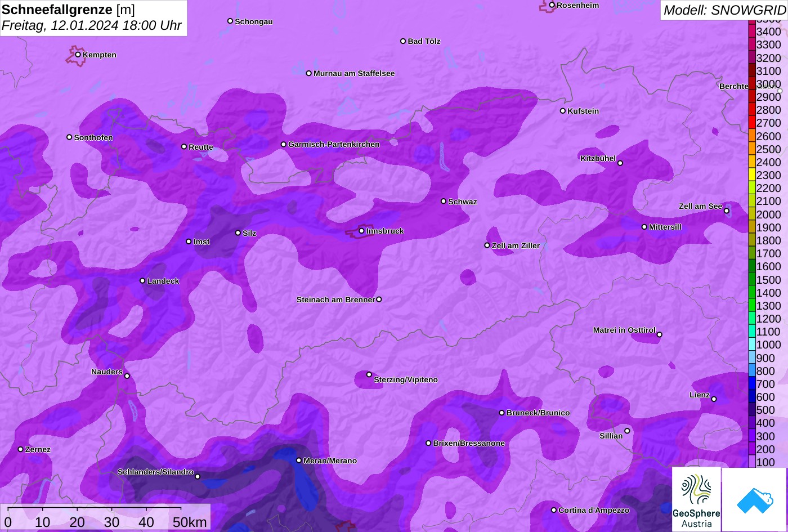Click the Meran/Merano marker dot

(x=299, y=461)
